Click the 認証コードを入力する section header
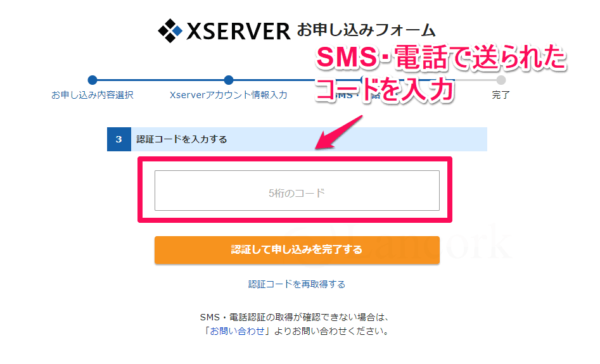 [297, 139]
